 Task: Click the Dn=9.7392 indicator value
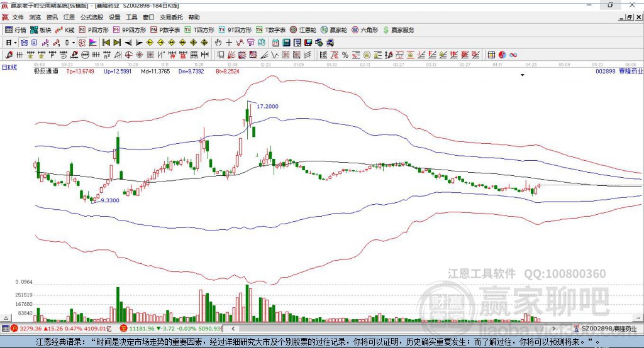[x=191, y=72]
